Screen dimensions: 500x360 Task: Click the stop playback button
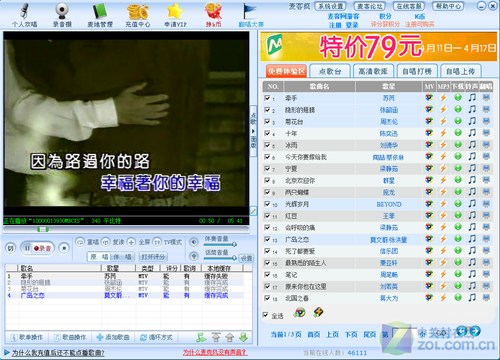point(64,248)
